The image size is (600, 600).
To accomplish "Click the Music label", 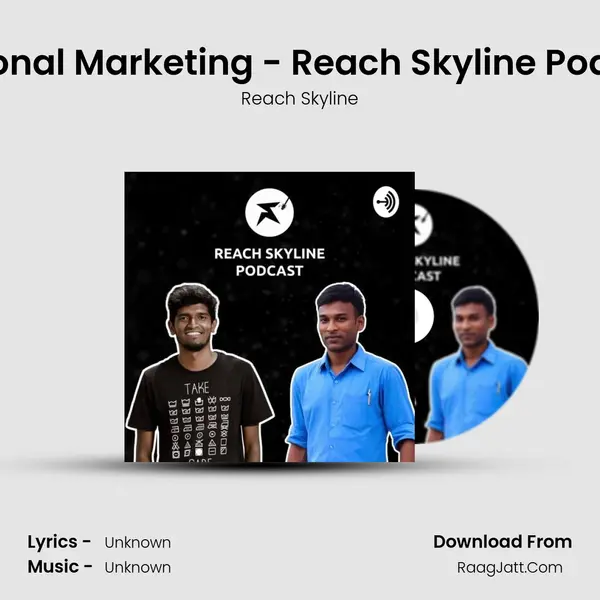I will pyautogui.click(x=60, y=567).
